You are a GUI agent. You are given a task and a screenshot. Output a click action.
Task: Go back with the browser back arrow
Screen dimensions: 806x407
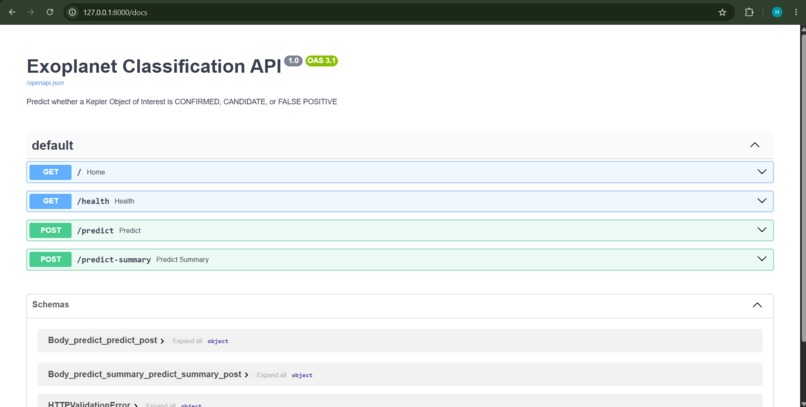[x=12, y=12]
